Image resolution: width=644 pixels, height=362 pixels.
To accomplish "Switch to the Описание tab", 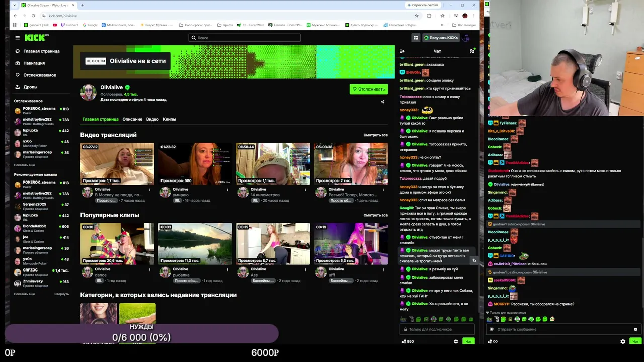I will point(132,119).
